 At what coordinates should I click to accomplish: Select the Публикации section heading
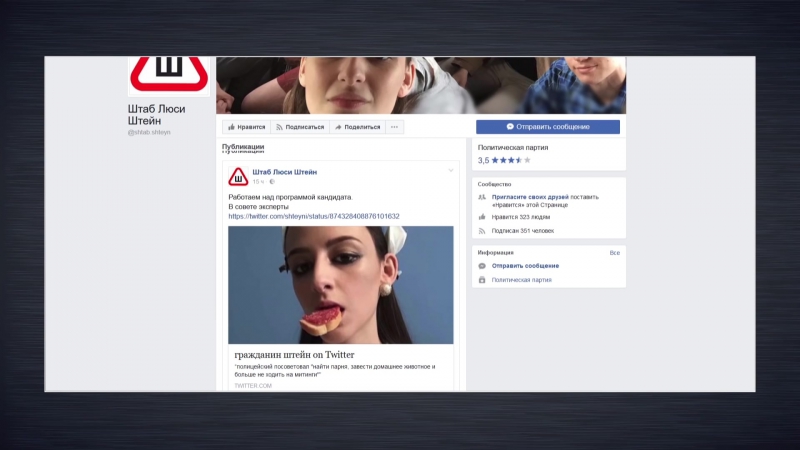point(243,147)
